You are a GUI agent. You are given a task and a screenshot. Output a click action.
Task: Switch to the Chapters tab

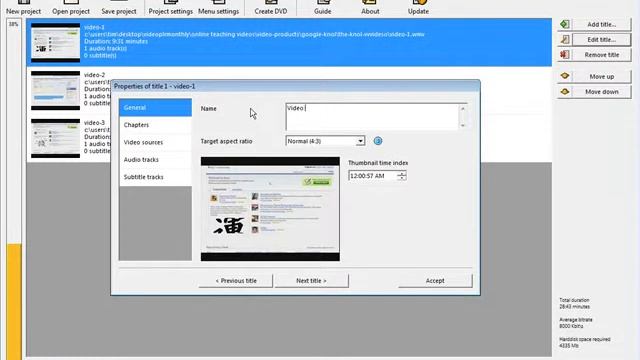pyautogui.click(x=156, y=125)
